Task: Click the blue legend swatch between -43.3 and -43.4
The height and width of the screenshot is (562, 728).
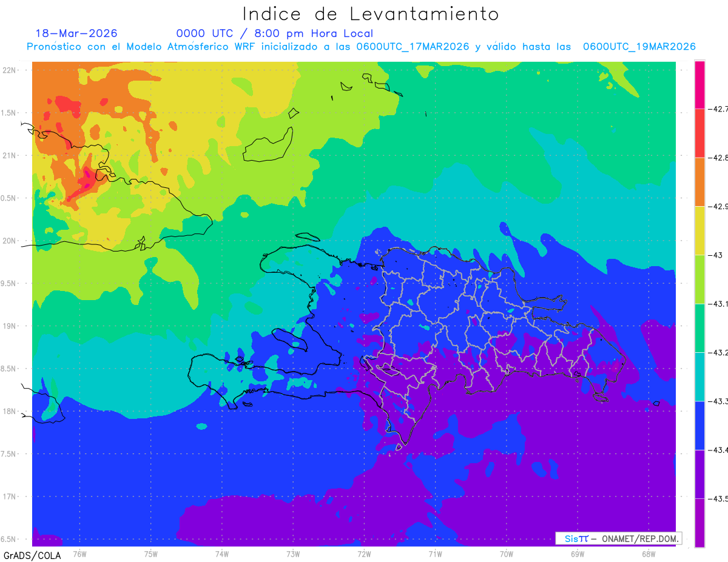Action: [x=699, y=425]
